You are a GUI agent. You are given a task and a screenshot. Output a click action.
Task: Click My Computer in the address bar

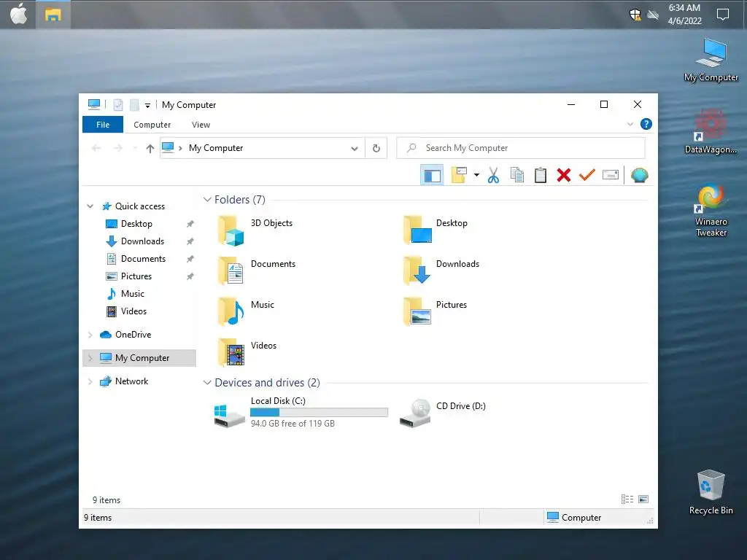[216, 148]
